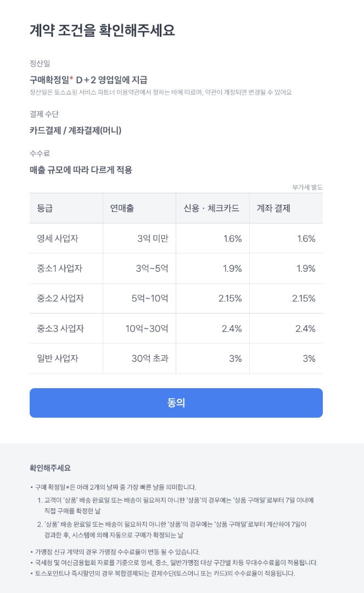
Task: Click the 3억 미만 revenue cell
Action: pos(153,238)
